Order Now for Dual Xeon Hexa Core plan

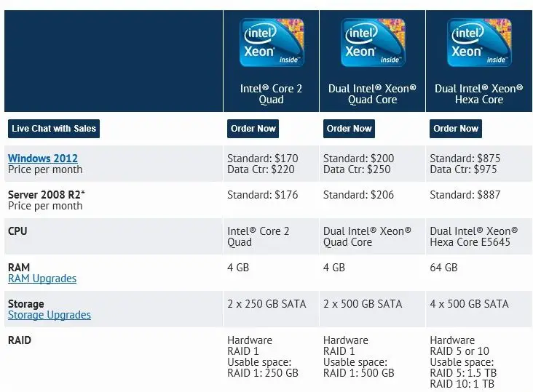click(x=456, y=129)
